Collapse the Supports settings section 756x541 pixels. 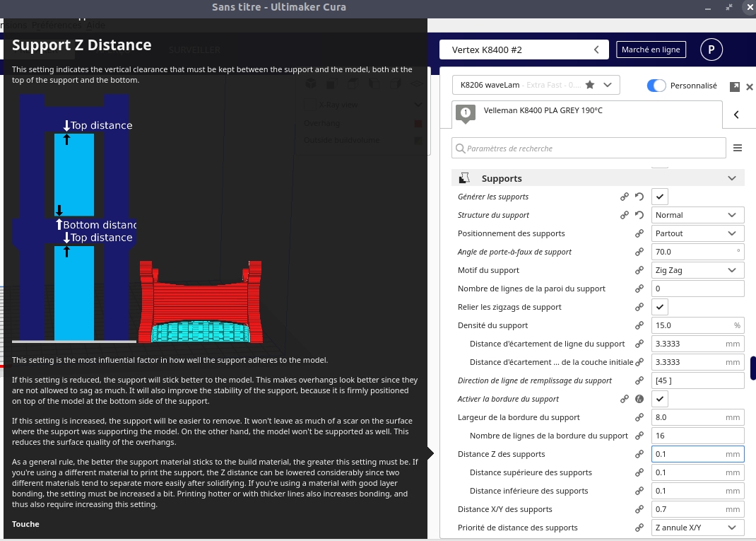[732, 178]
